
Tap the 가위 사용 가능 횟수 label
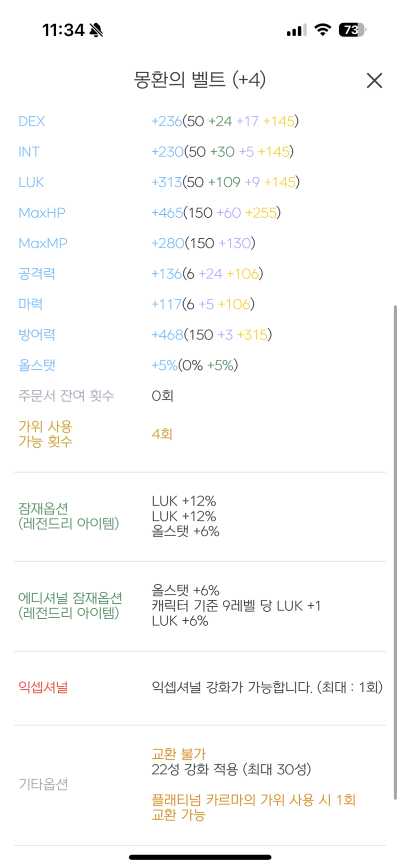pyautogui.click(x=45, y=434)
